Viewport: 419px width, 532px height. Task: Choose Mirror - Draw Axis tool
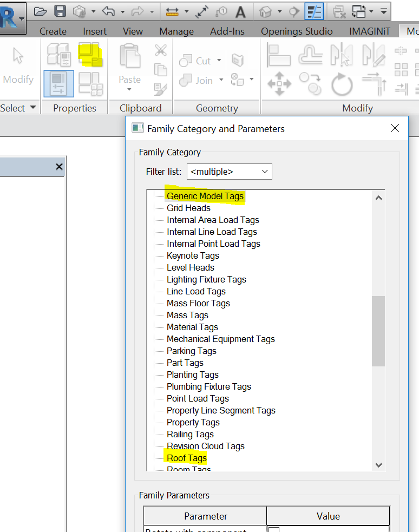[374, 54]
